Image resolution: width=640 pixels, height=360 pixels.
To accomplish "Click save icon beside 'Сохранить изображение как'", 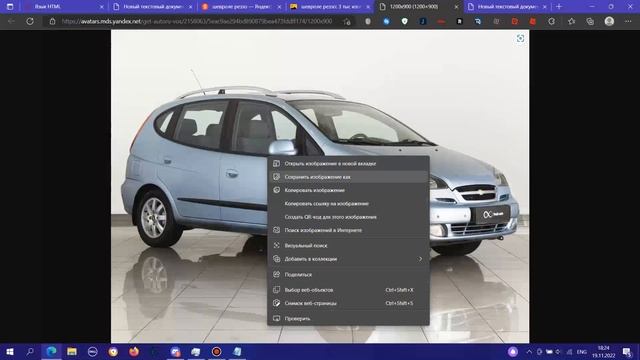I will coord(276,177).
